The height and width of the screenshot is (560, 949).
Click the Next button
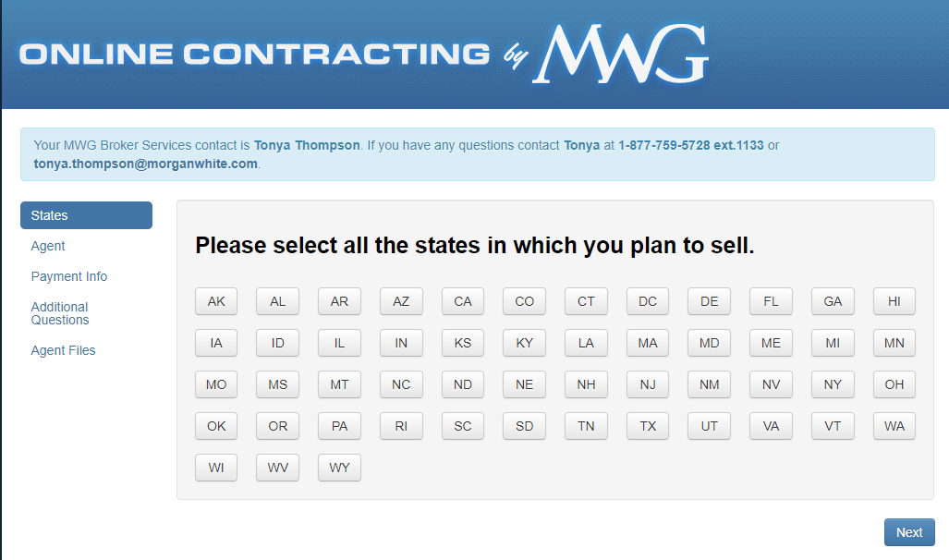(x=909, y=532)
